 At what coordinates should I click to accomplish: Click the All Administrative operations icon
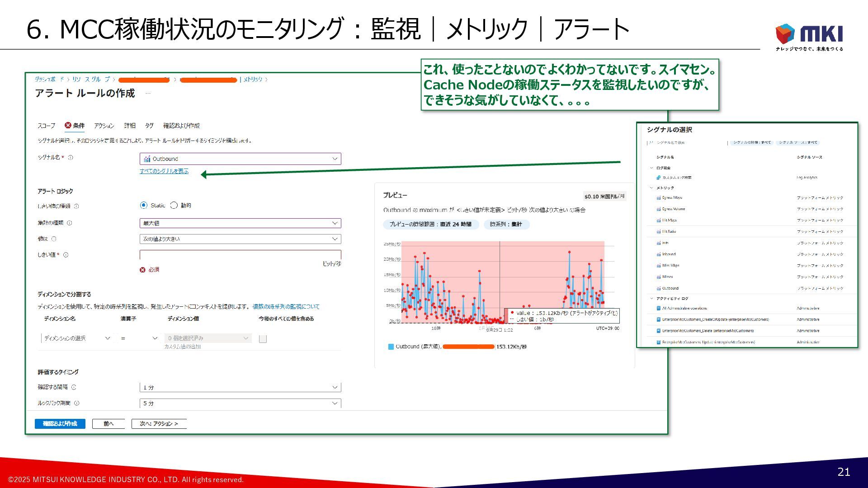tap(658, 308)
